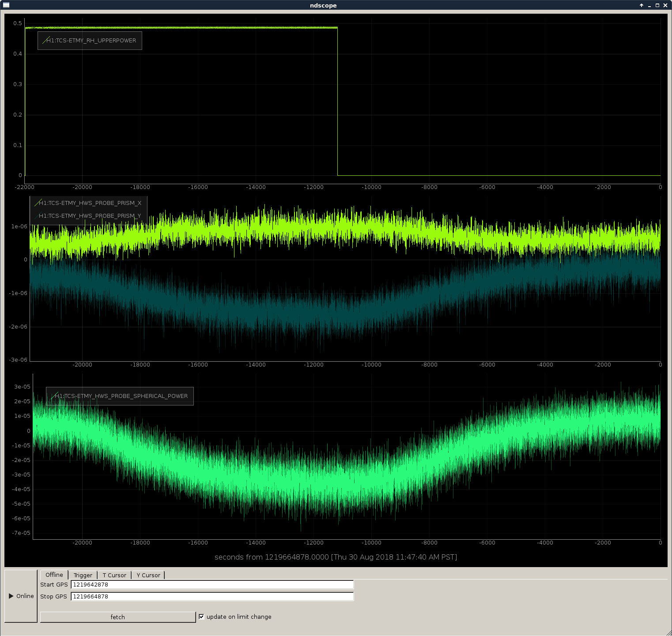Screen dimensions: 672x636
Task: Click the shade-up arrow icon in title bar
Action: click(642, 5)
